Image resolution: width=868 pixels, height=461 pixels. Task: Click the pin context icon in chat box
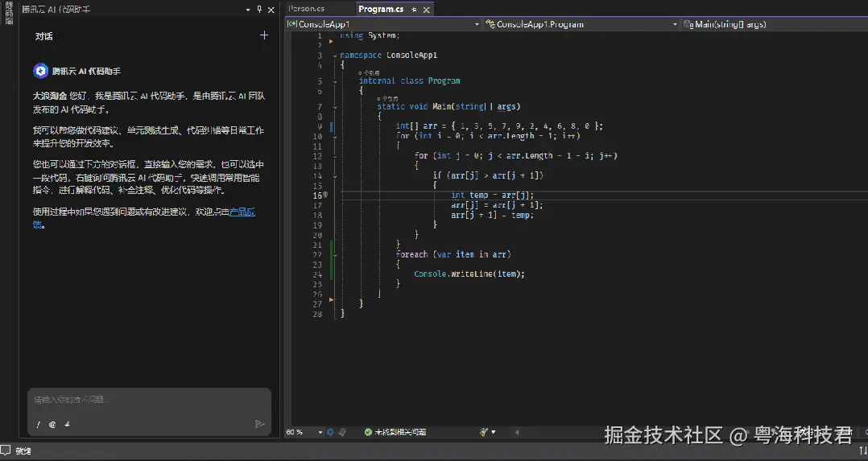point(67,425)
